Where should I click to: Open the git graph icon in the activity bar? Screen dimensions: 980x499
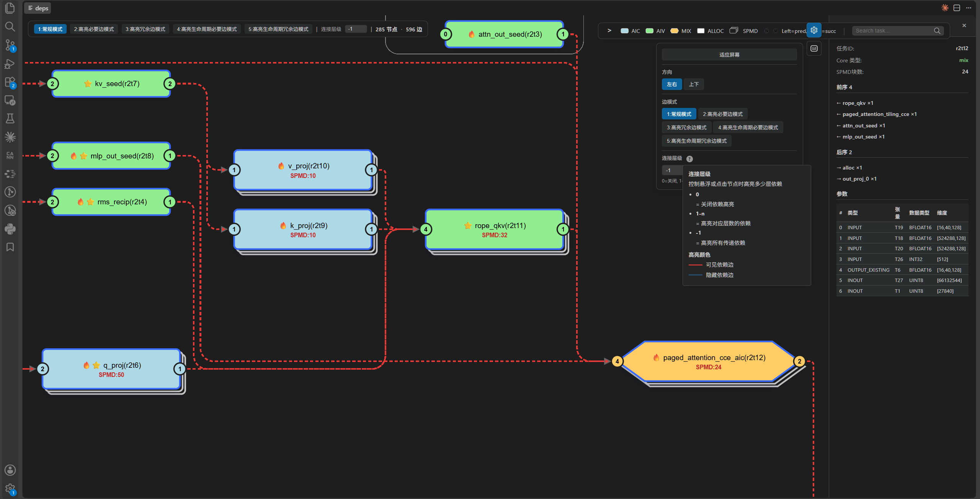pos(10,192)
